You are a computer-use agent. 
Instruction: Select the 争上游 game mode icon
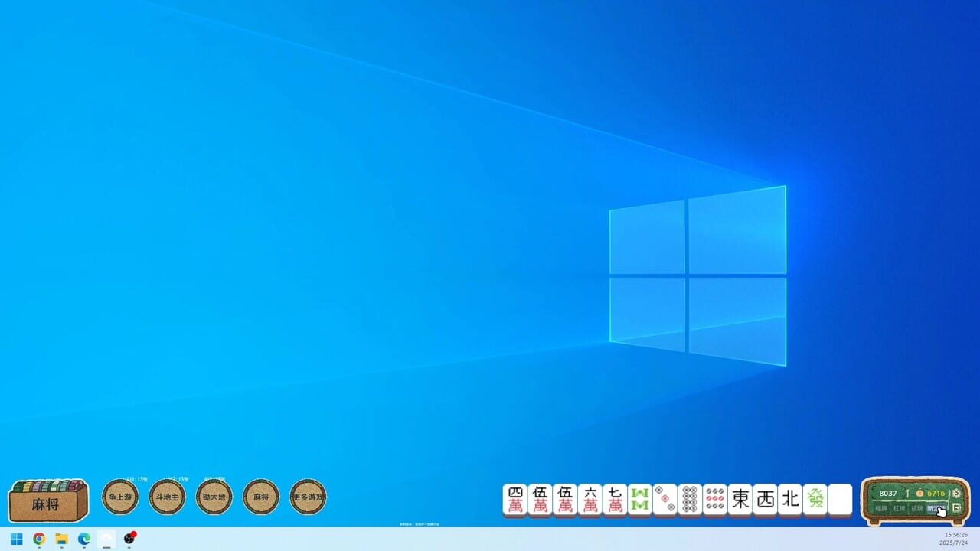[119, 497]
